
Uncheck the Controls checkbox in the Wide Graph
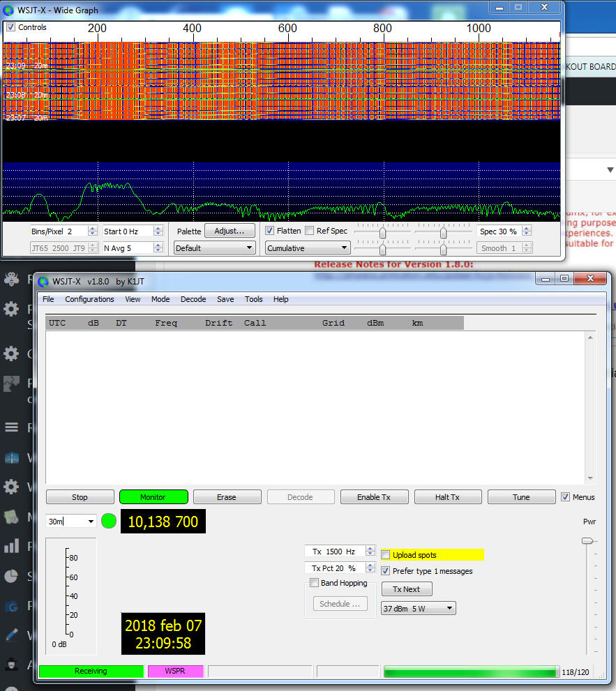10,27
